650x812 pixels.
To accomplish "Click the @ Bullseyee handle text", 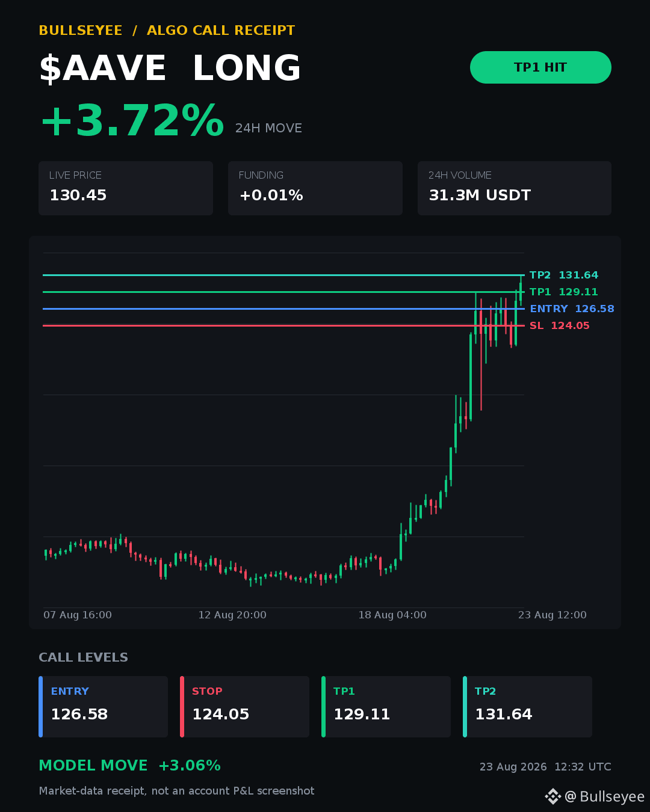I will click(604, 796).
